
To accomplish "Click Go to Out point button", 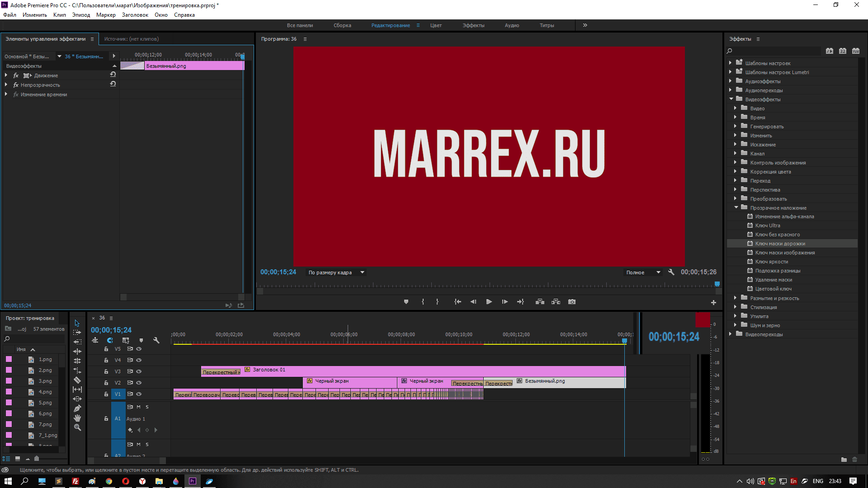I will (x=521, y=302).
